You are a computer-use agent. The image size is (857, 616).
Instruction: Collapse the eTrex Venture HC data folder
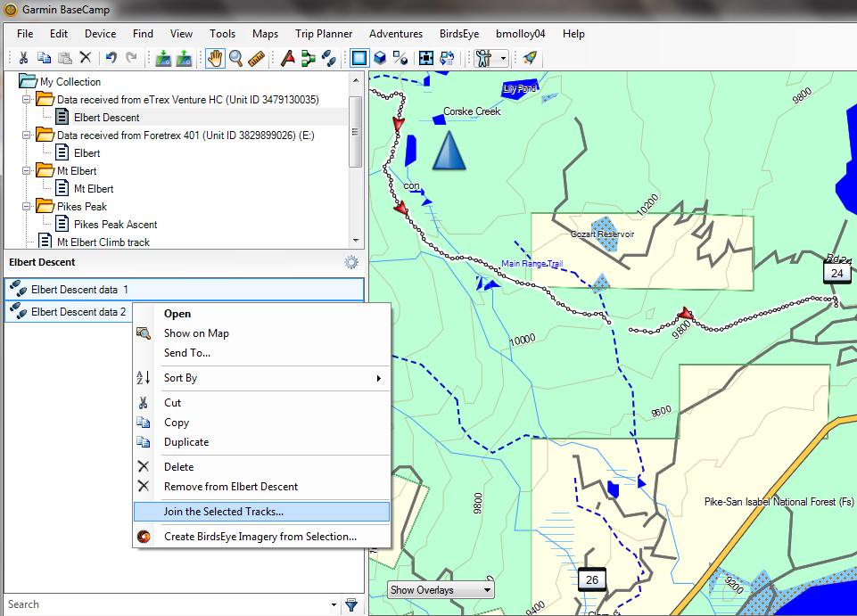26,100
